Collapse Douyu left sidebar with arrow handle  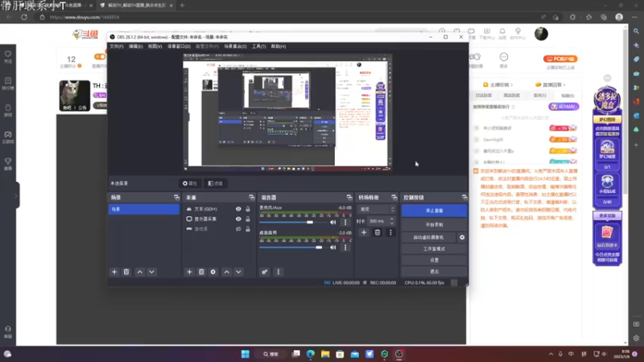(x=16, y=195)
